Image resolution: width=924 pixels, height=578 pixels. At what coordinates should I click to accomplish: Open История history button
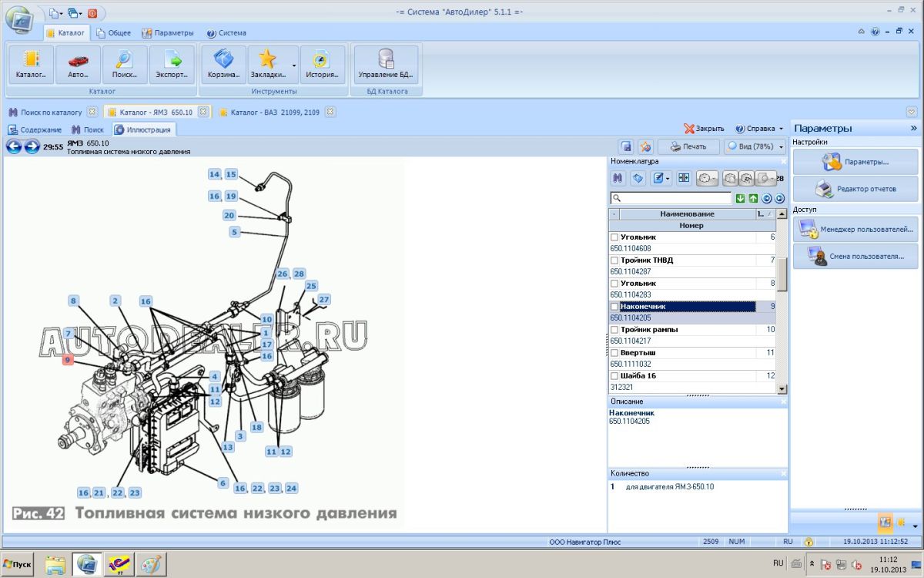[x=323, y=65]
